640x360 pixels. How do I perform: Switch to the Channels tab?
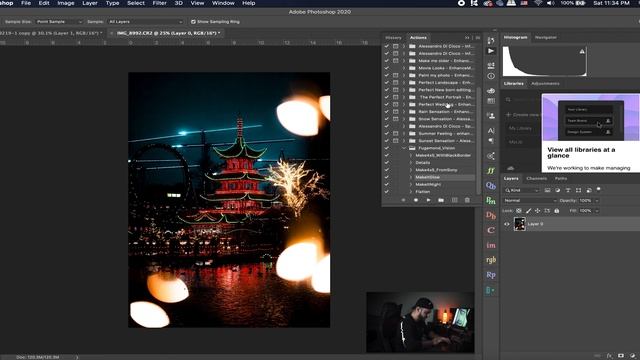[536, 178]
